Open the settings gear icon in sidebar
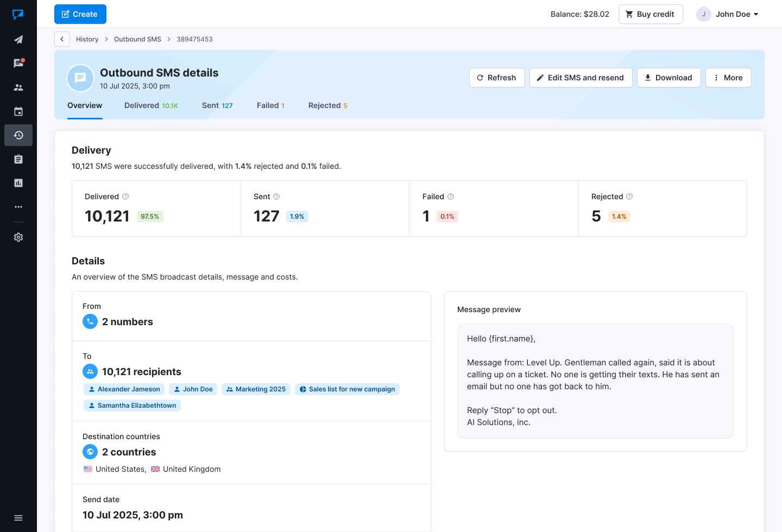This screenshot has height=532, width=782. point(18,237)
